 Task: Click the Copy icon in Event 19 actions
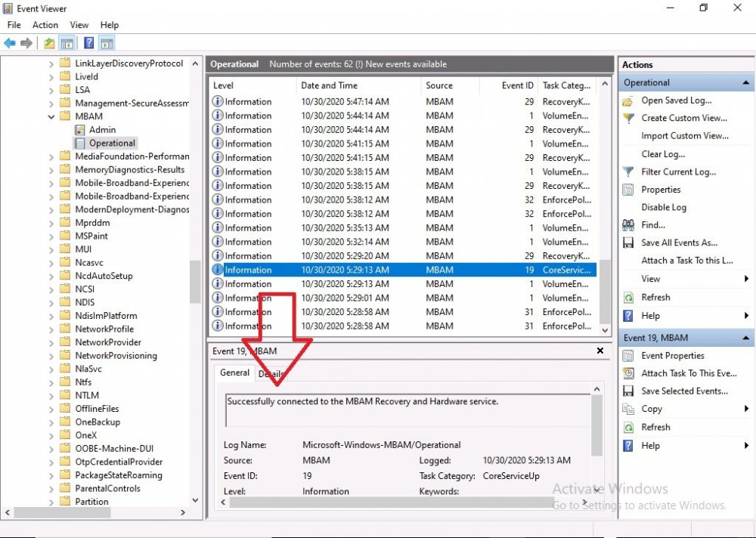pos(628,409)
